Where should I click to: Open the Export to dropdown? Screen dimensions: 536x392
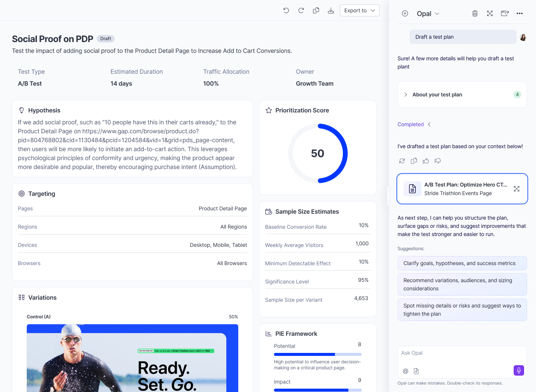[359, 10]
